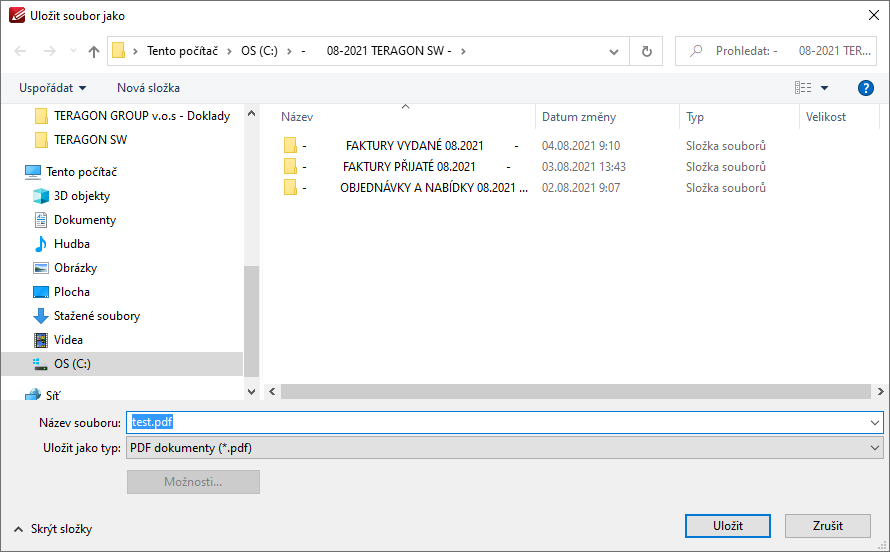
Task: Open 'Uložit jako typ' PDF dokumenty dropdown
Action: 505,448
